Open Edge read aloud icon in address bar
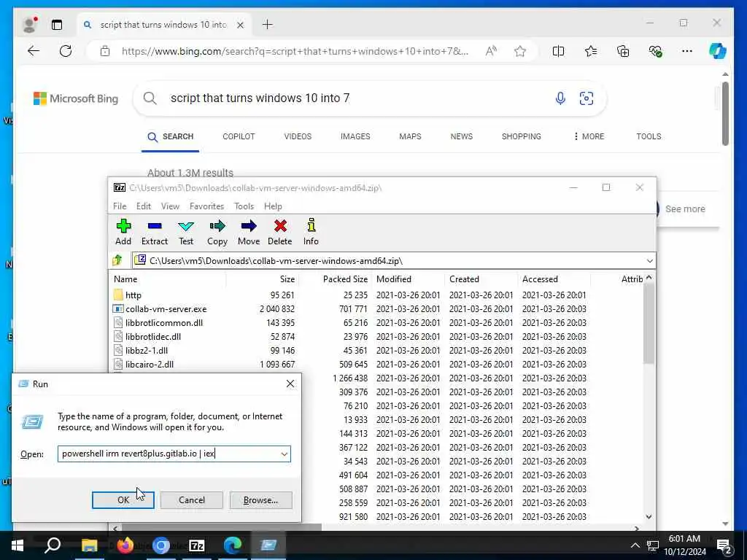The width and height of the screenshot is (747, 560). tap(491, 51)
